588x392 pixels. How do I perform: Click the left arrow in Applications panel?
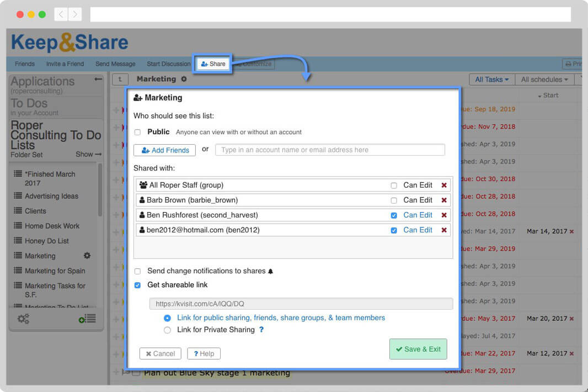coord(98,79)
